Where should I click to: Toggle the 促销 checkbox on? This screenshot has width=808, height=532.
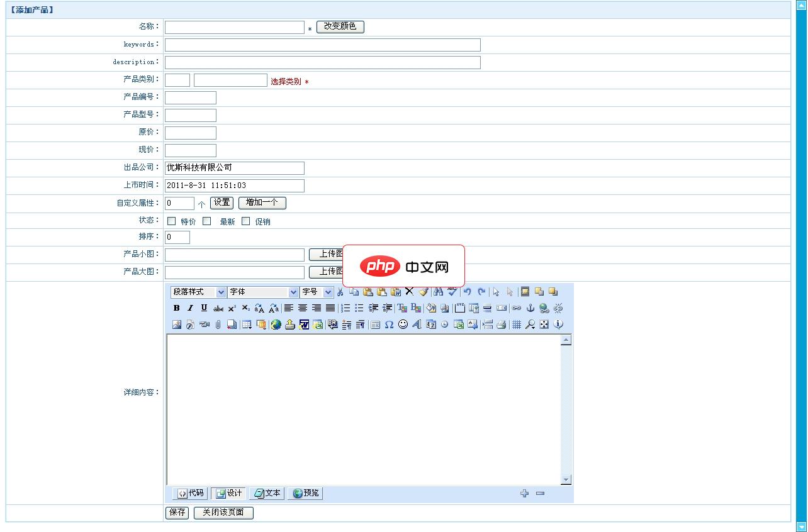245,221
